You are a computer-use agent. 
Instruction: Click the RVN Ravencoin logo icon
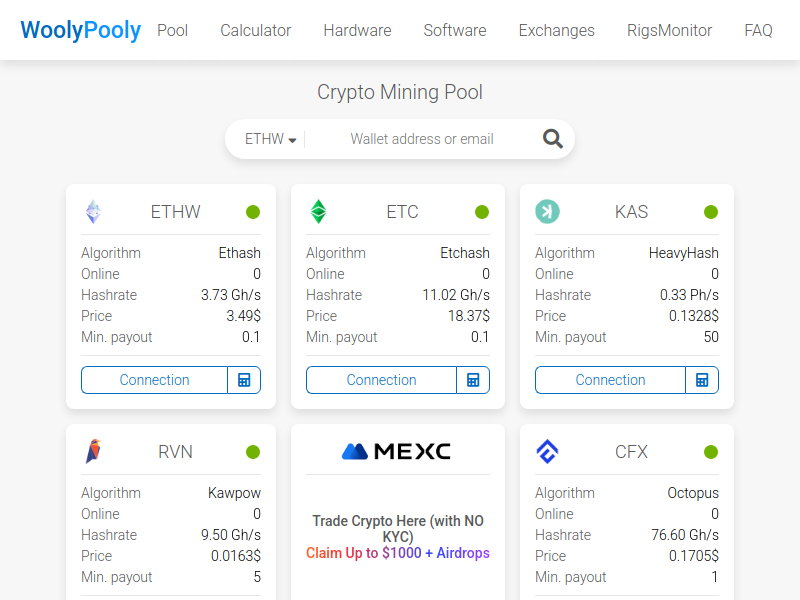pos(93,452)
